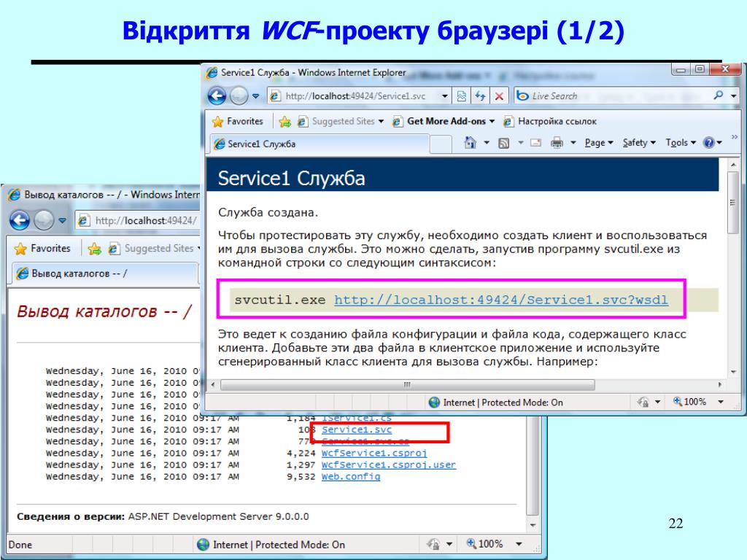This screenshot has height=560, width=747.
Task: Refresh the Service1.svc page
Action: pyautogui.click(x=480, y=96)
